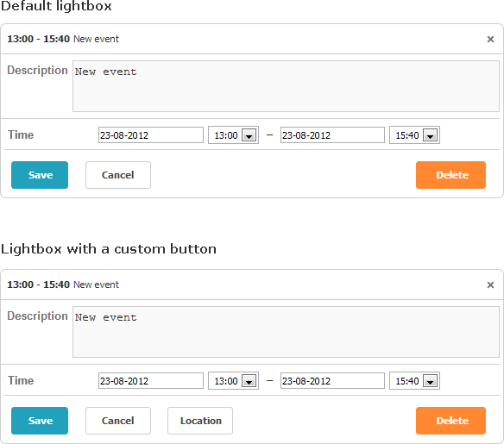Click end date field in default lightbox
This screenshot has width=504, height=444.
pyautogui.click(x=332, y=135)
